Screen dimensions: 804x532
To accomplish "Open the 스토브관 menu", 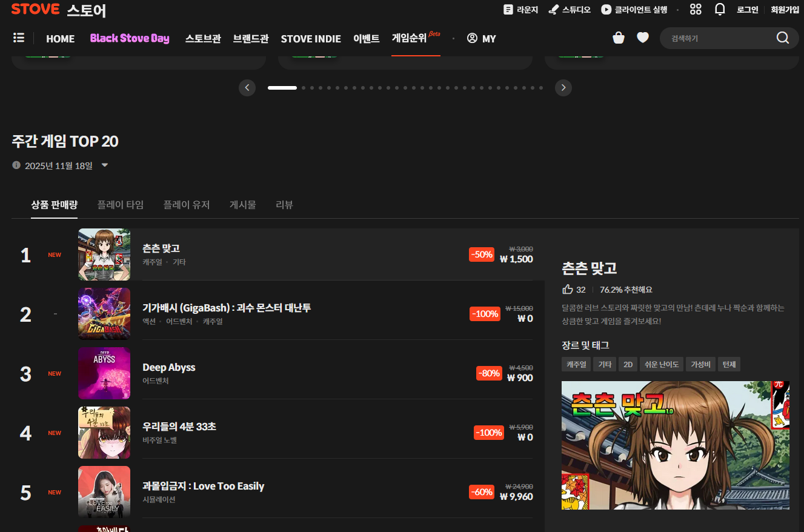I will point(203,38).
